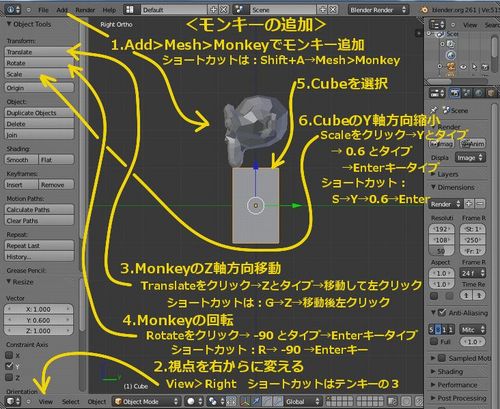
Task: Open the Scene properties tab icon
Action: (x=467, y=93)
